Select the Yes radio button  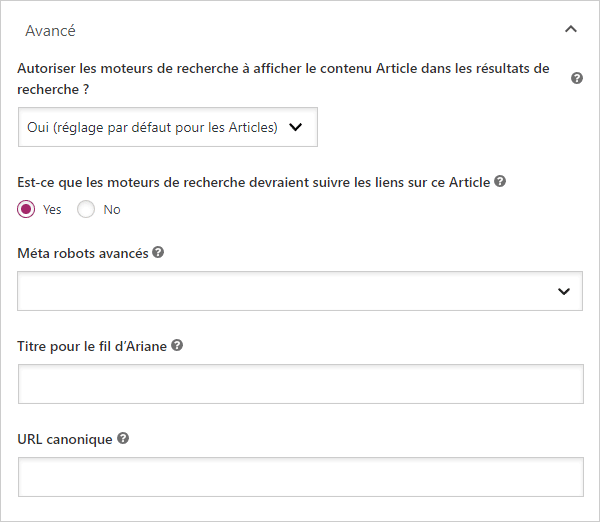coord(27,210)
